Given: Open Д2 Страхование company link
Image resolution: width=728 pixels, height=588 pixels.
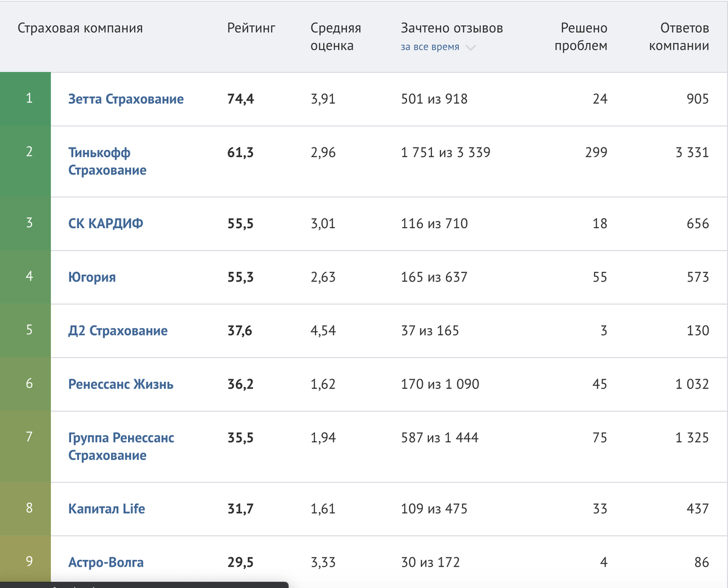Looking at the screenshot, I should pyautogui.click(x=118, y=331).
